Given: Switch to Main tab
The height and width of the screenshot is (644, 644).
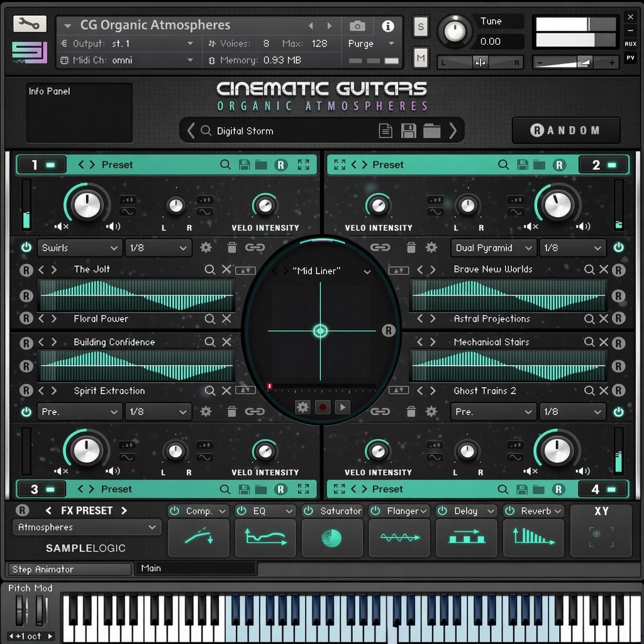Looking at the screenshot, I should coord(196,568).
